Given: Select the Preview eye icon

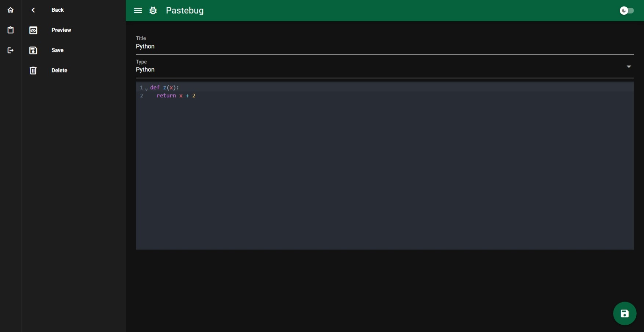Looking at the screenshot, I should coord(33,30).
